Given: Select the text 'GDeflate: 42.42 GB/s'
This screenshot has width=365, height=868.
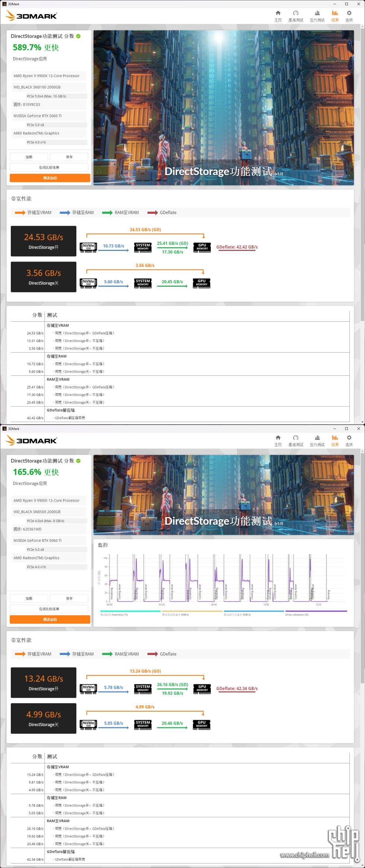Looking at the screenshot, I should tap(237, 247).
